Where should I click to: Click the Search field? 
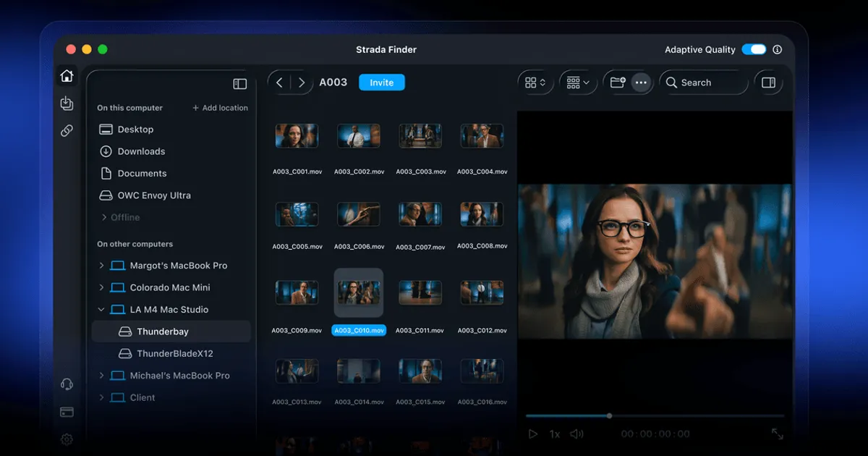coord(703,83)
